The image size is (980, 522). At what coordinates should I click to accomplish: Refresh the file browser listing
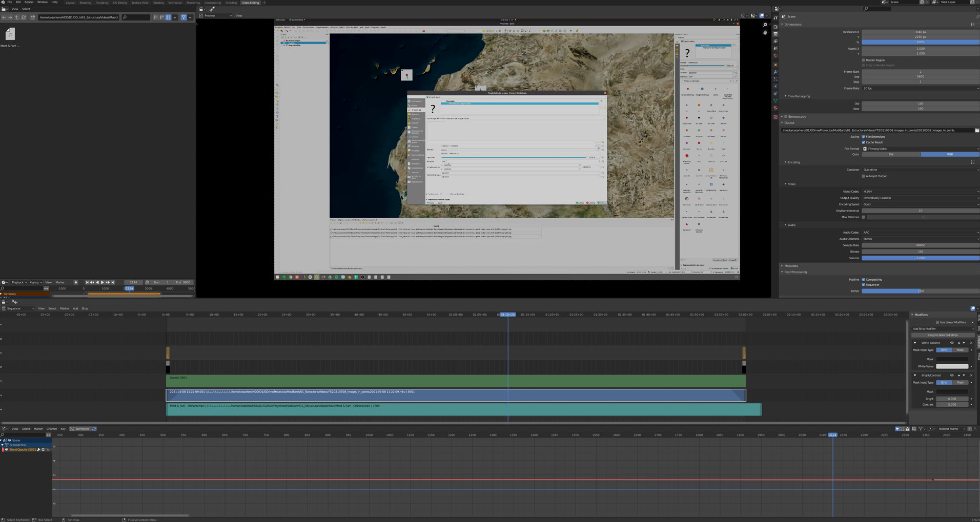[24, 17]
